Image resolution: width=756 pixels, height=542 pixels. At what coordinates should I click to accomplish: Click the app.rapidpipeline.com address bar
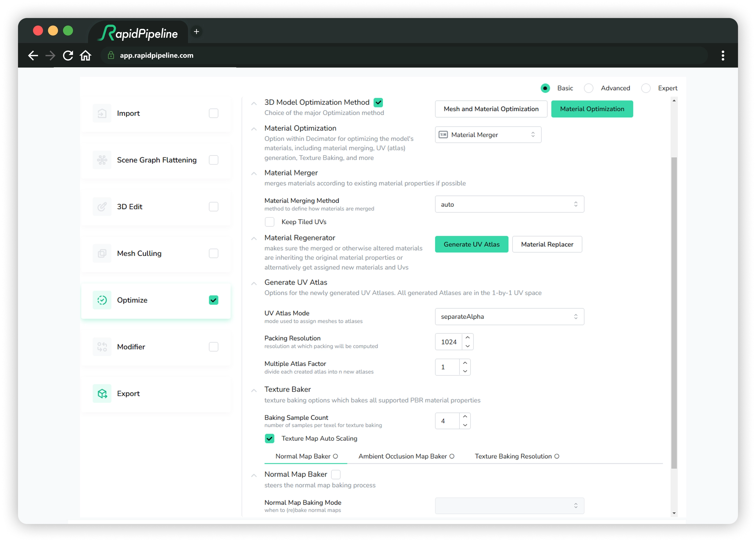[x=404, y=55]
